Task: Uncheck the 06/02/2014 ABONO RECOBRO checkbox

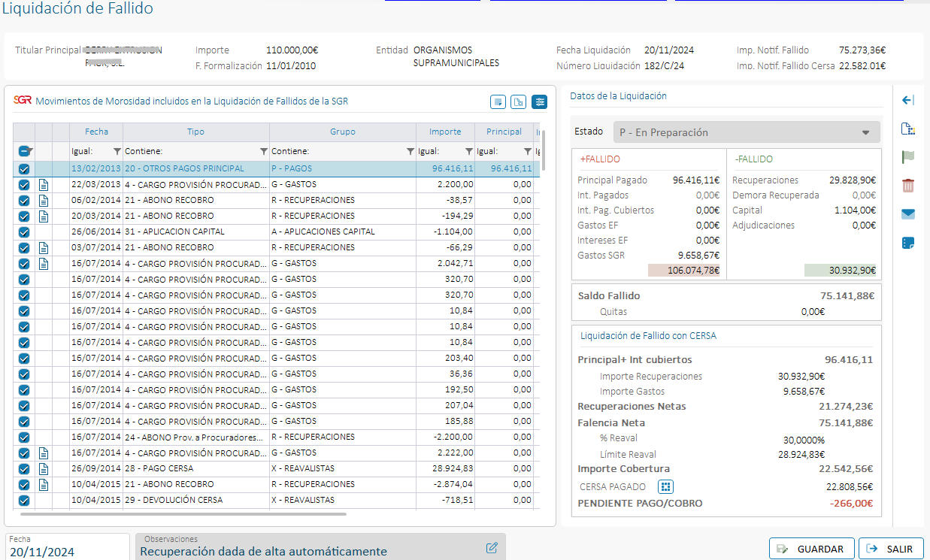Action: 23,200
